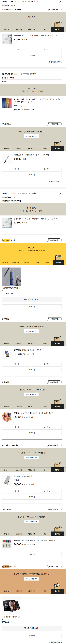
Task: Select 배송완료 step under 한진택배 tracking
Action: 57,534
